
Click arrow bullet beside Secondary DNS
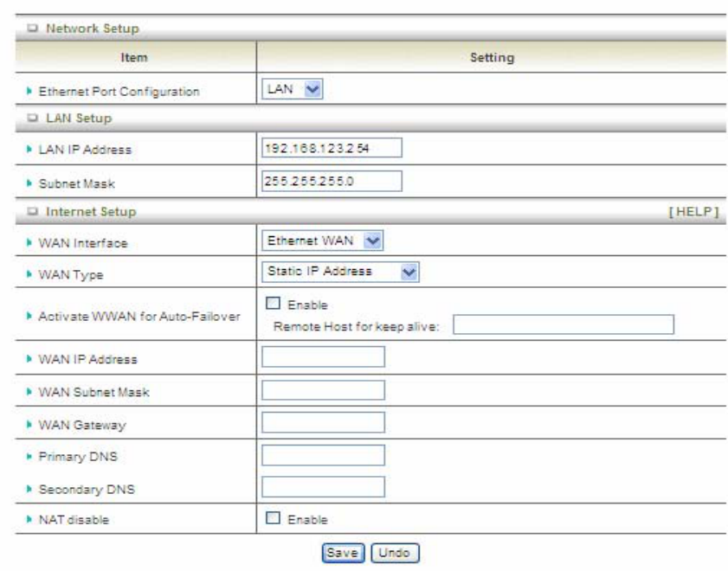pyautogui.click(x=29, y=489)
